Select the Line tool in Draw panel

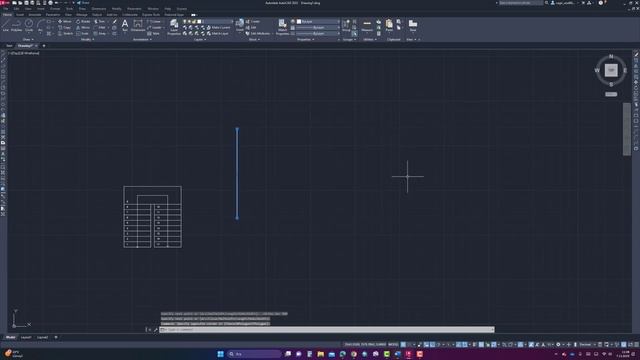(6, 25)
